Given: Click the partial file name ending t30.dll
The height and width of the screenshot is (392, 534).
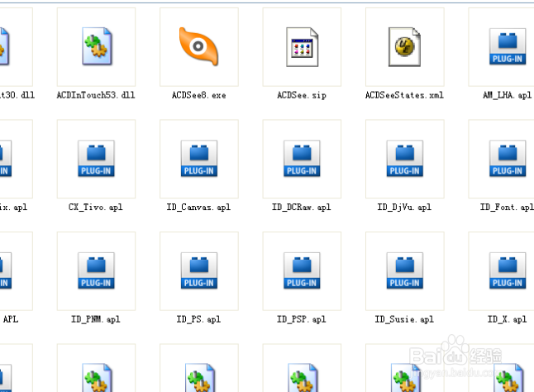Looking at the screenshot, I should coord(17,95).
